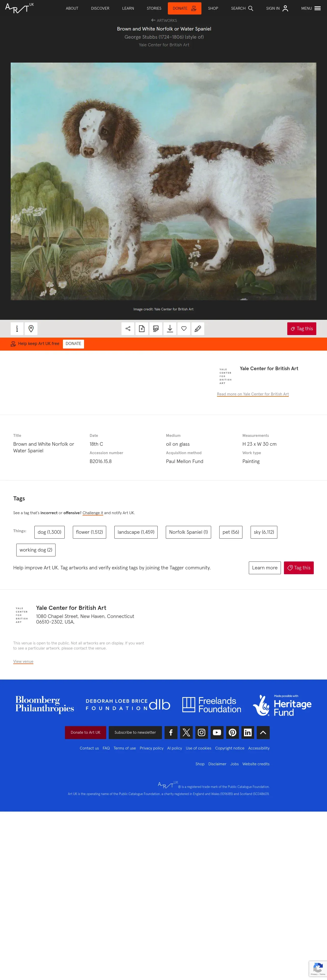327x980 pixels.
Task: Open the Contact us link
Action: click(x=89, y=748)
